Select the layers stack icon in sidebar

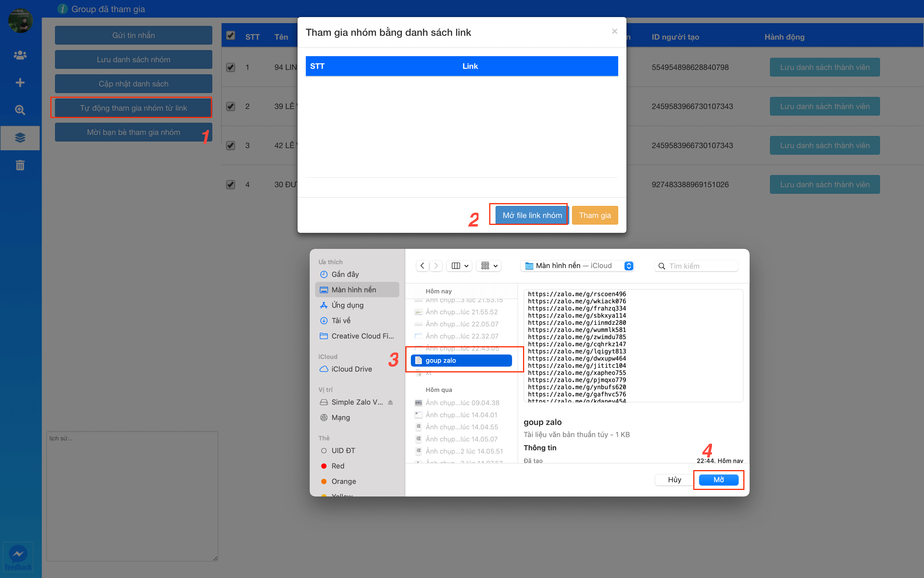[20, 138]
